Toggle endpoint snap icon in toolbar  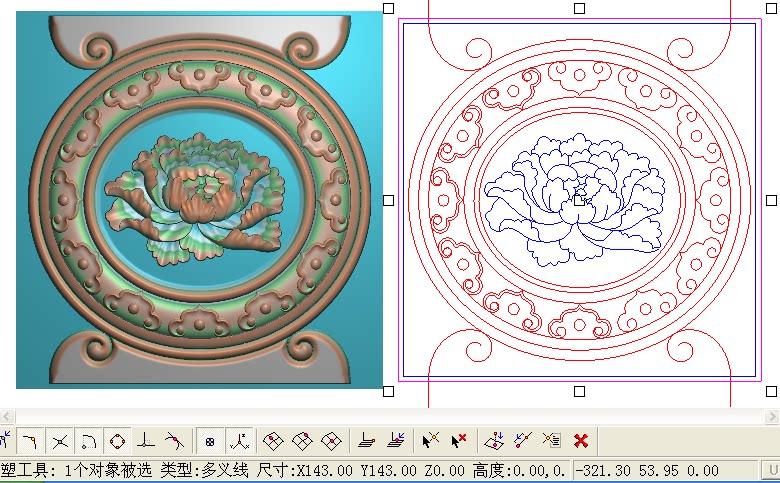point(30,441)
